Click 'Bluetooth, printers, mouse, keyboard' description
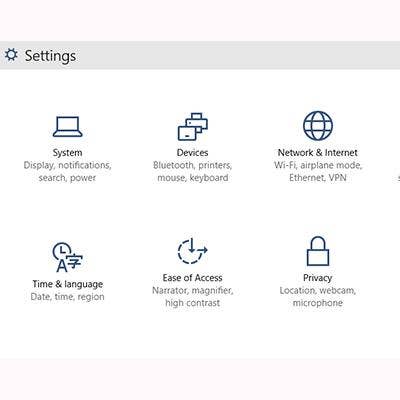The width and height of the screenshot is (400, 400). [x=192, y=172]
